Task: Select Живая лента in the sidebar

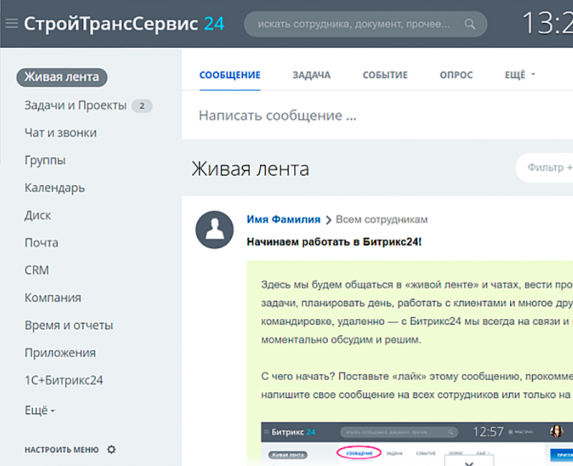Action: (62, 77)
